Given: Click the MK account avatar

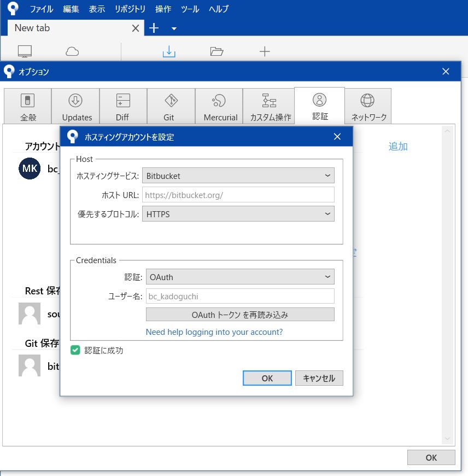Looking at the screenshot, I should pos(30,169).
